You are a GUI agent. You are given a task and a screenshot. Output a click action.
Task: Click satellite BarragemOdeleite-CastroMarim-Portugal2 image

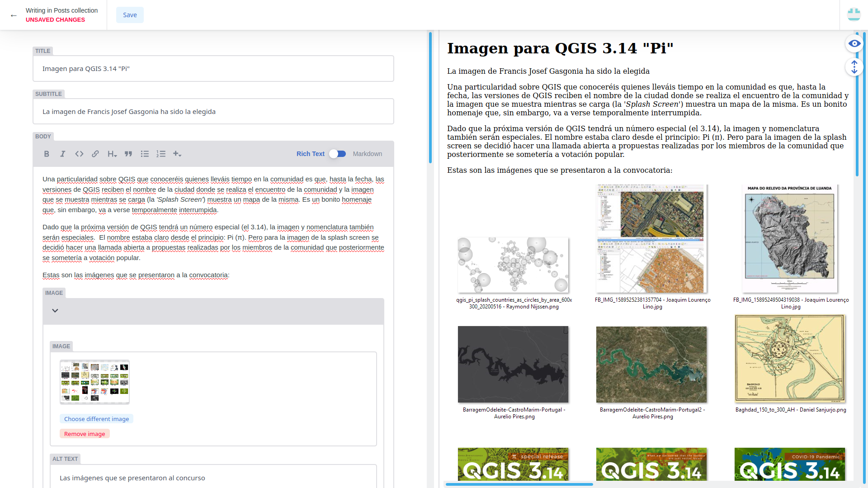tap(651, 365)
